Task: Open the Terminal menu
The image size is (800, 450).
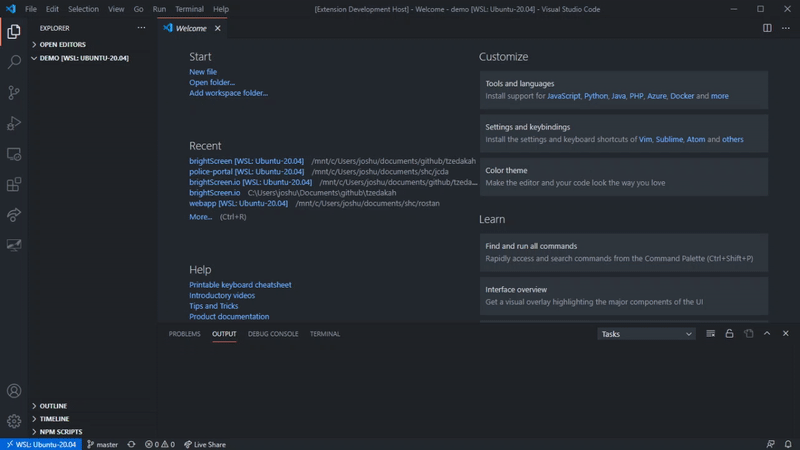Action: click(x=189, y=9)
